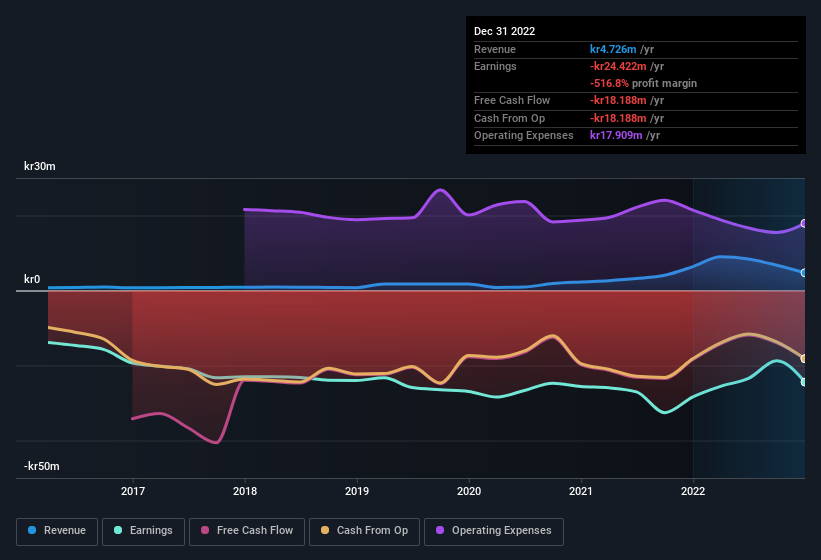Toggle the Revenue legend button
The width and height of the screenshot is (821, 560).
click(57, 531)
